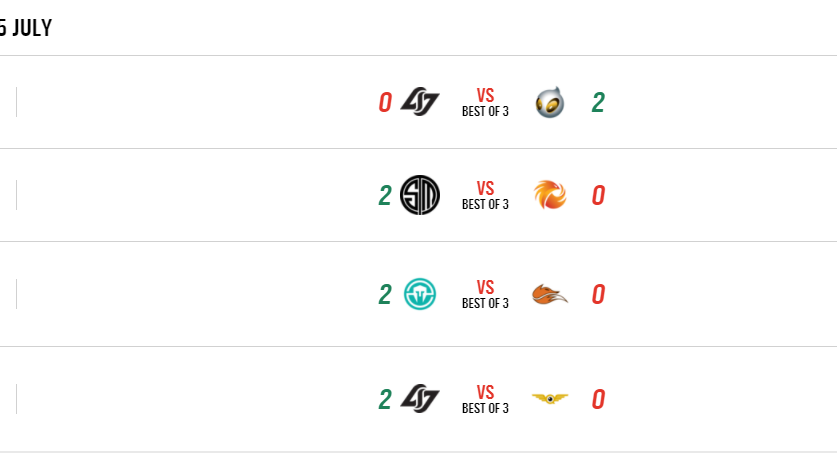The height and width of the screenshot is (453, 837).
Task: Click the CLG logo facing FlyQuest
Action: click(x=419, y=399)
